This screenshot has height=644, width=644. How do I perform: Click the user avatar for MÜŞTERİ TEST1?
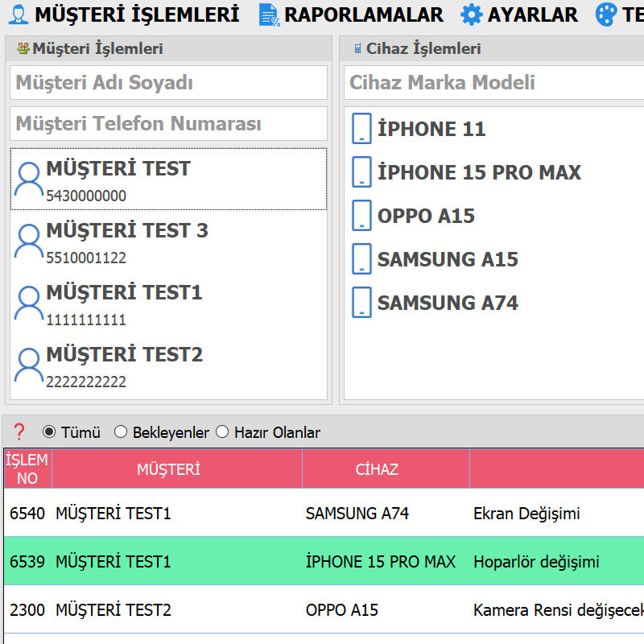29,303
